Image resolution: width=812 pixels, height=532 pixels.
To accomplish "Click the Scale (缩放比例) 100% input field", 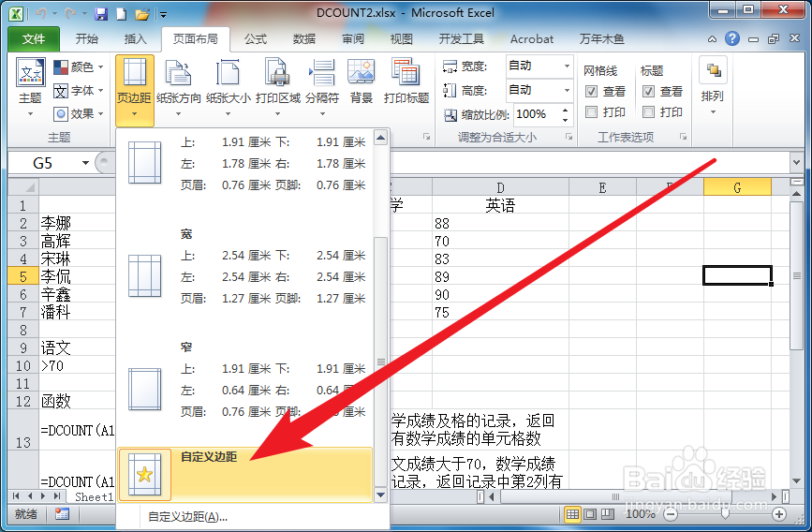I will (537, 114).
